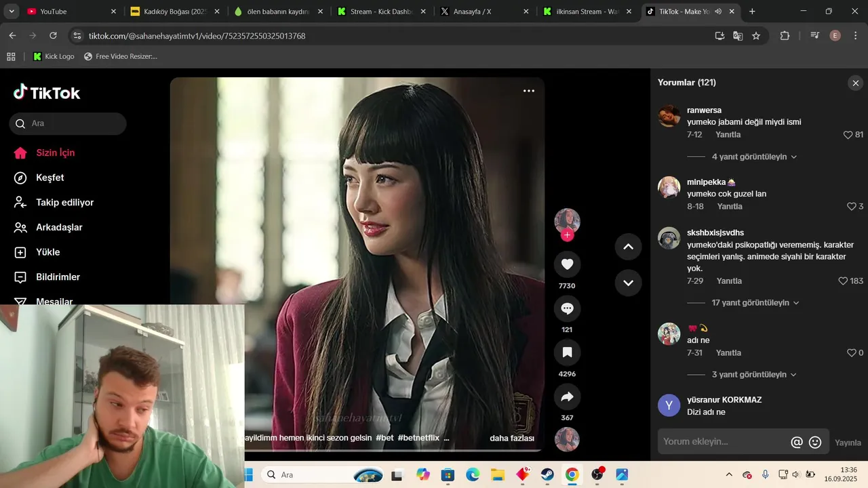Image resolution: width=868 pixels, height=488 pixels.
Task: Open 'Sizin İçin' feed in sidebar
Action: coord(45,152)
